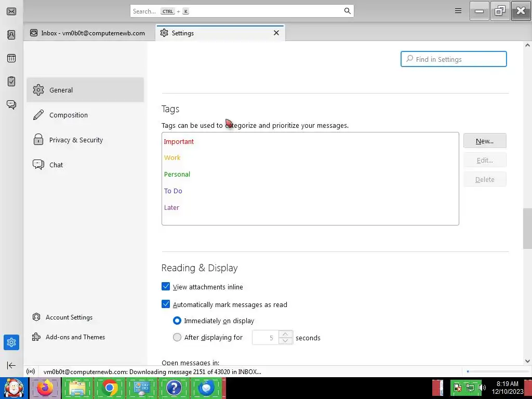Open the Mail space icon
This screenshot has width=532, height=399.
[x=11, y=11]
